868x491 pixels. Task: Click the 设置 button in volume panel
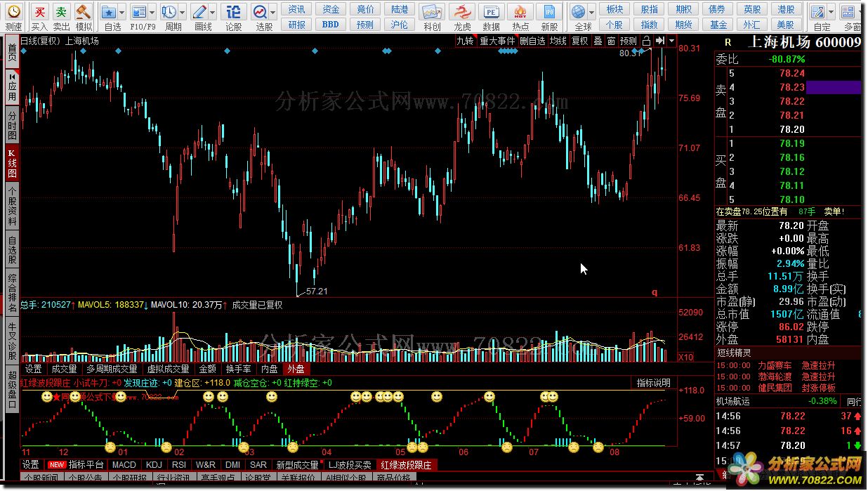tap(34, 369)
